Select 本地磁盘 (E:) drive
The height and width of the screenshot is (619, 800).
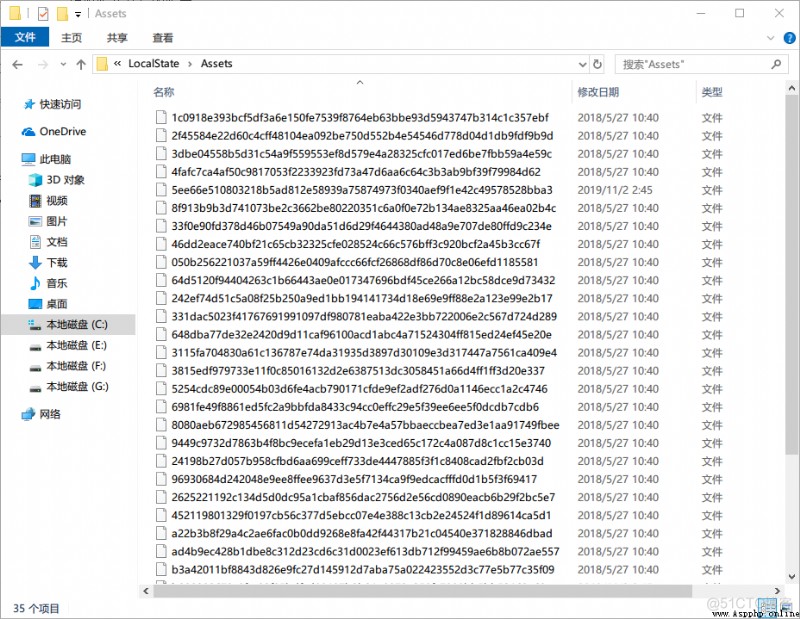click(x=68, y=345)
